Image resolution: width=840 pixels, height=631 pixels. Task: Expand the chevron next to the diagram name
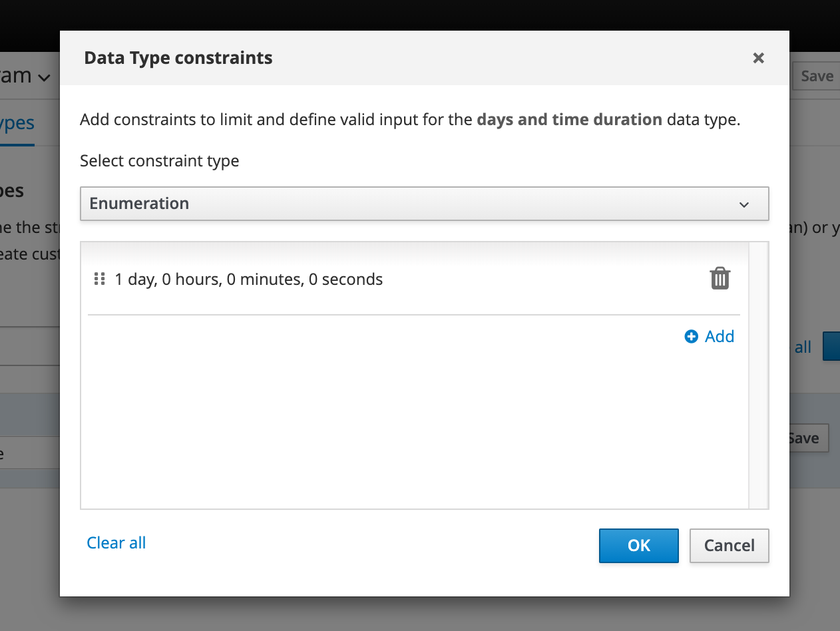(x=44, y=78)
